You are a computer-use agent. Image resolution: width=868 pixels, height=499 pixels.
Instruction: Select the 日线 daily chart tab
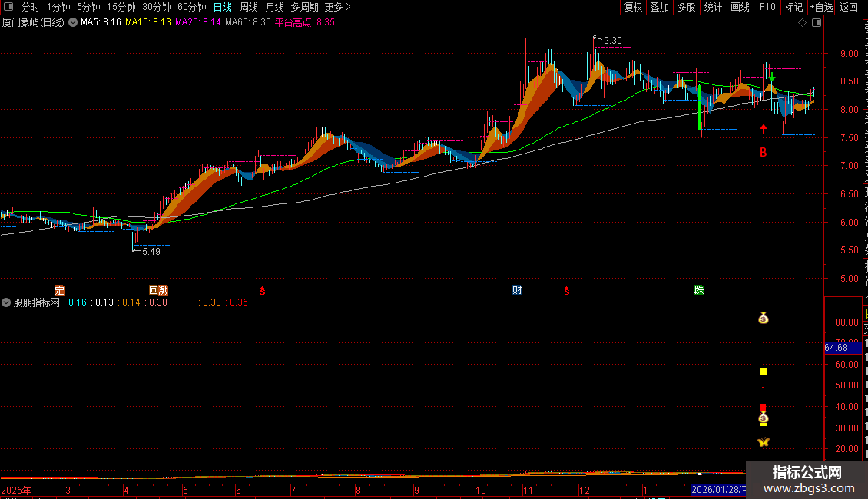[x=223, y=7]
